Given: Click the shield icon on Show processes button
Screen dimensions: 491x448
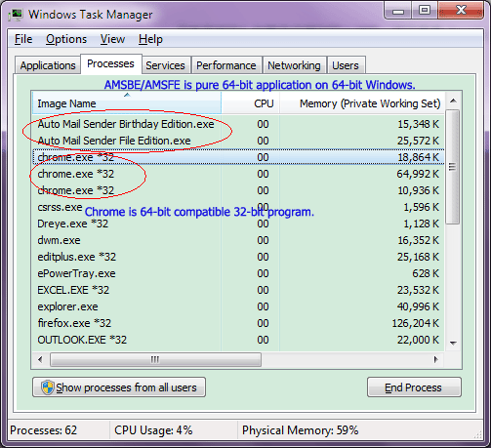Looking at the screenshot, I should 48,387.
